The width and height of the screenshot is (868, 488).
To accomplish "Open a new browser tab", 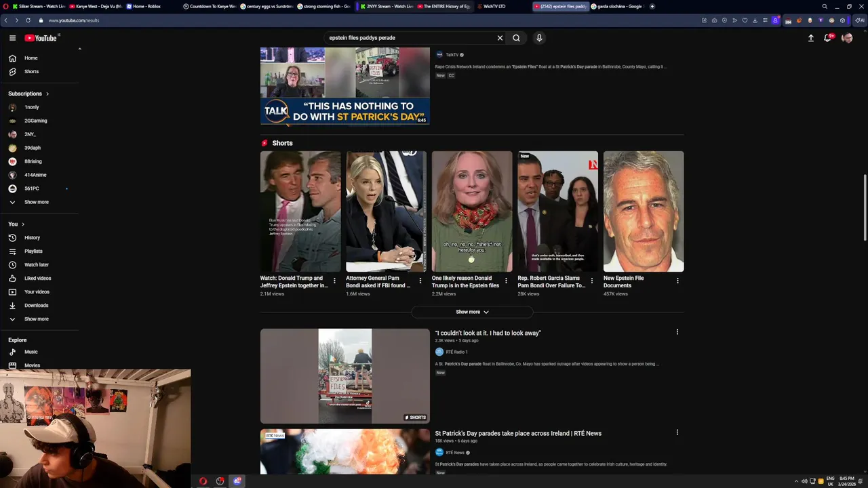I will tap(652, 6).
